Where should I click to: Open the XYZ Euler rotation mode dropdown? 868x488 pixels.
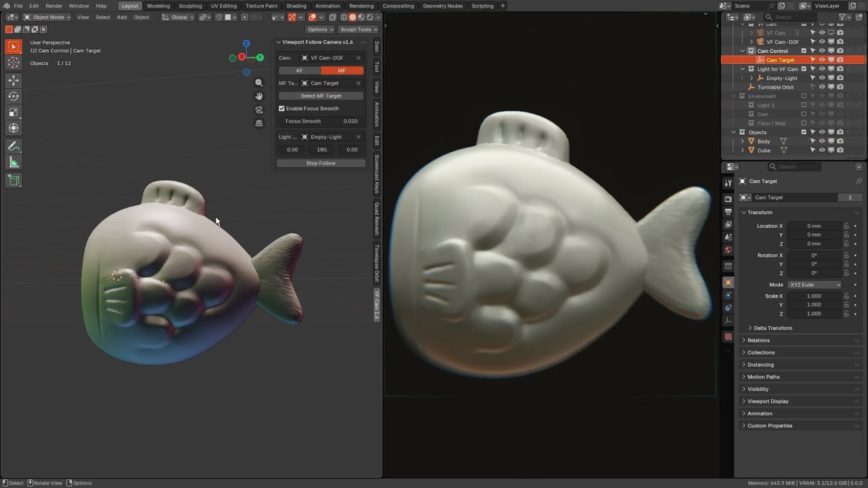(x=814, y=285)
